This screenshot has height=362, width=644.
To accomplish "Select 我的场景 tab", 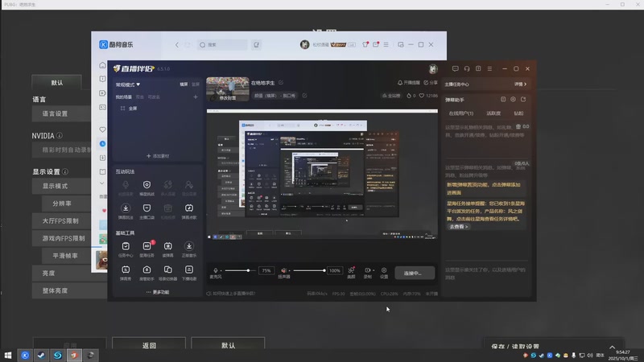I will tap(123, 97).
